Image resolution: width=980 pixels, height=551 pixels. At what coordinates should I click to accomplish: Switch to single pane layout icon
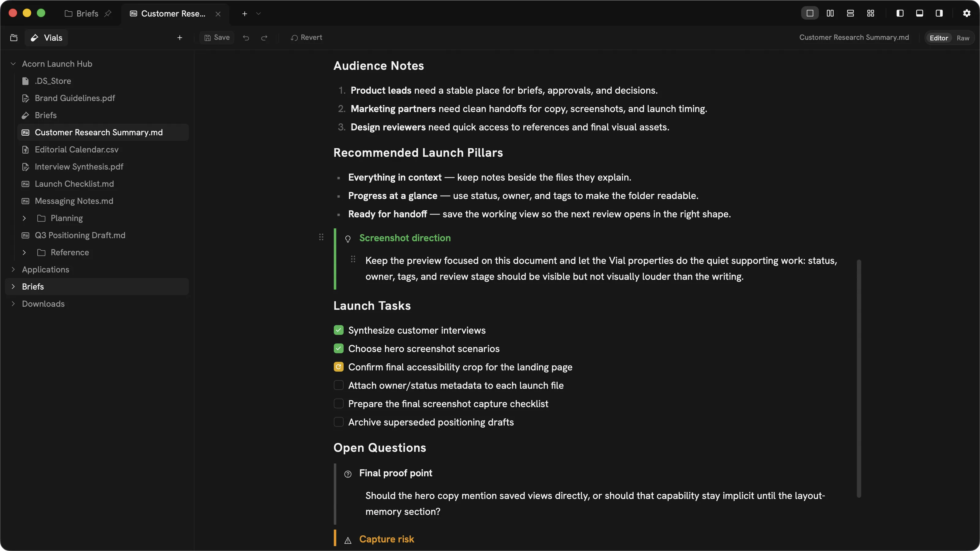tap(810, 13)
